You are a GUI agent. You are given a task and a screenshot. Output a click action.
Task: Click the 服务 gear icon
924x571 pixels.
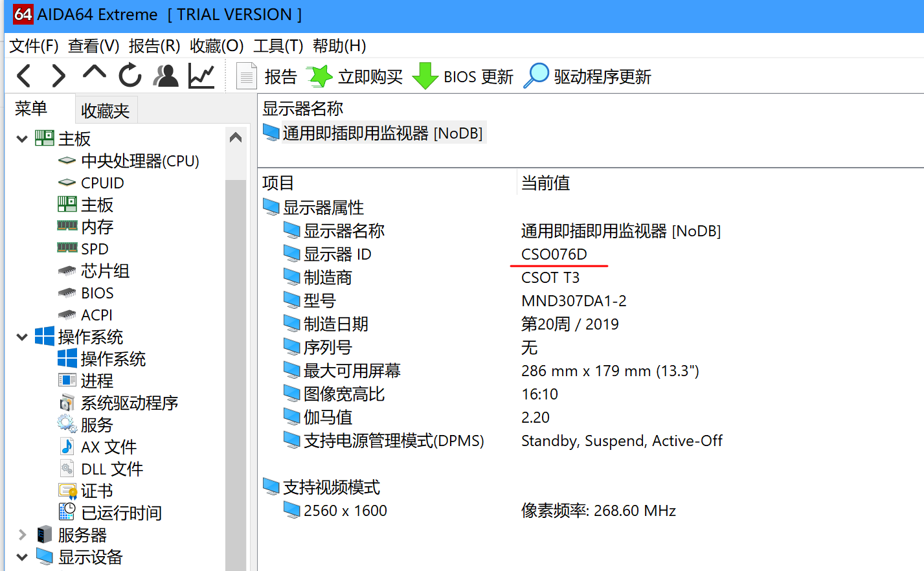(x=65, y=424)
